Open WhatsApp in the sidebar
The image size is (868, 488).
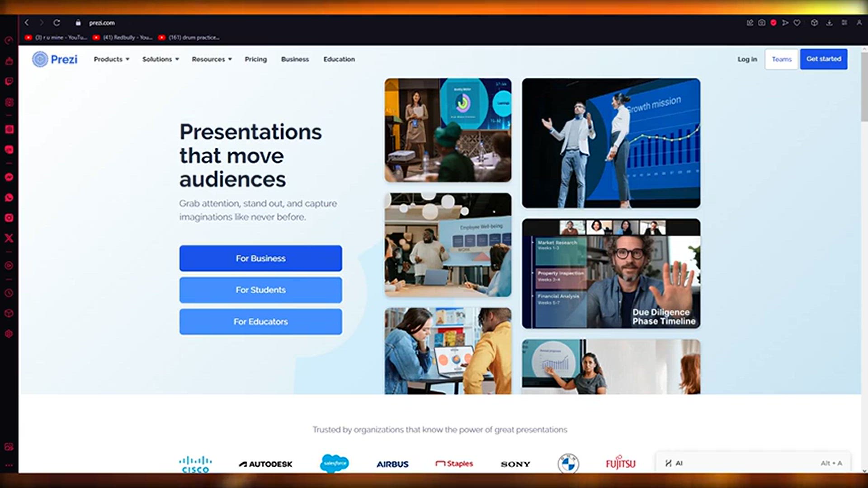pyautogui.click(x=9, y=197)
